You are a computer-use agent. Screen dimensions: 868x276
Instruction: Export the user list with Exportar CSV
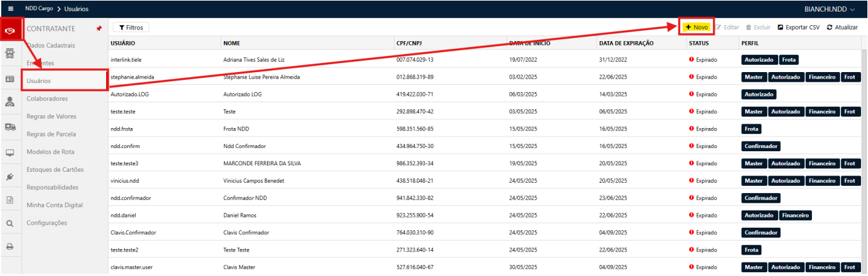(x=799, y=28)
